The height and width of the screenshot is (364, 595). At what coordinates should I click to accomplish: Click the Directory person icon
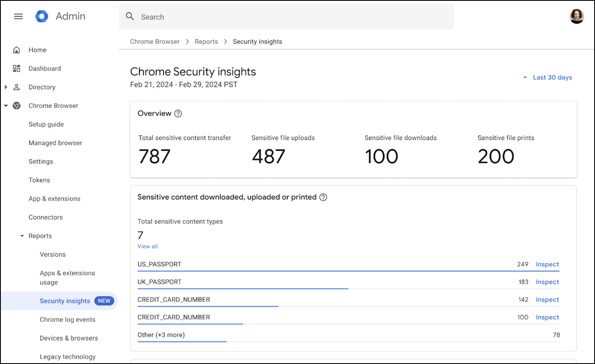17,87
